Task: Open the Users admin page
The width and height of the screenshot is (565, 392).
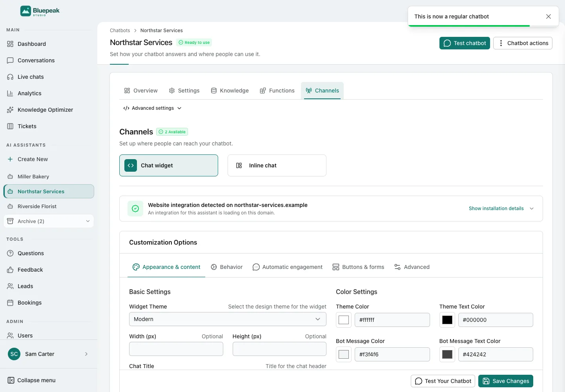Action: point(49,335)
